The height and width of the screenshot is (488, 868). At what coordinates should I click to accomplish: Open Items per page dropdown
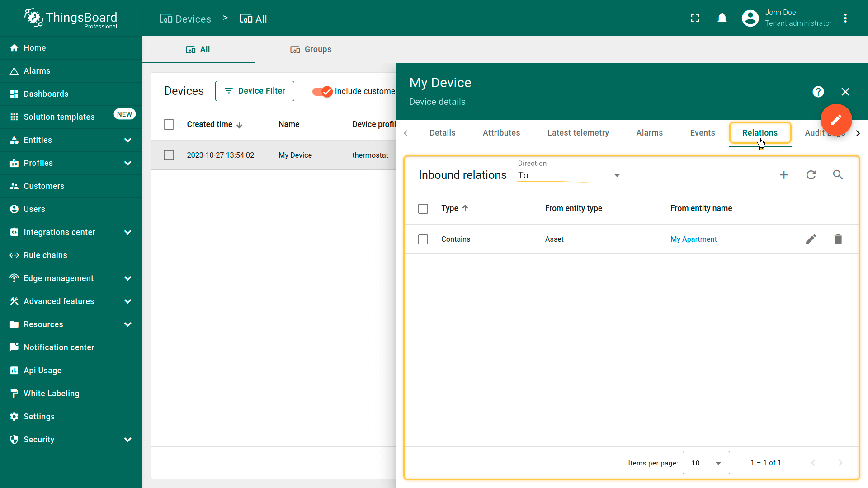coord(706,463)
